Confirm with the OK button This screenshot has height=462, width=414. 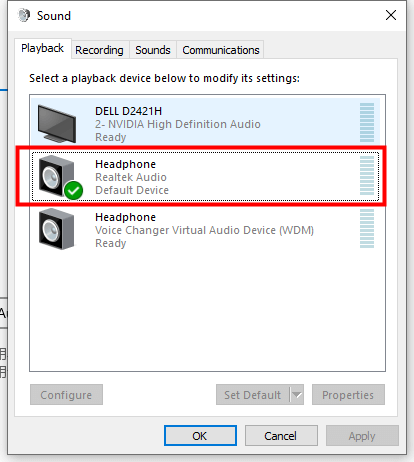(200, 436)
